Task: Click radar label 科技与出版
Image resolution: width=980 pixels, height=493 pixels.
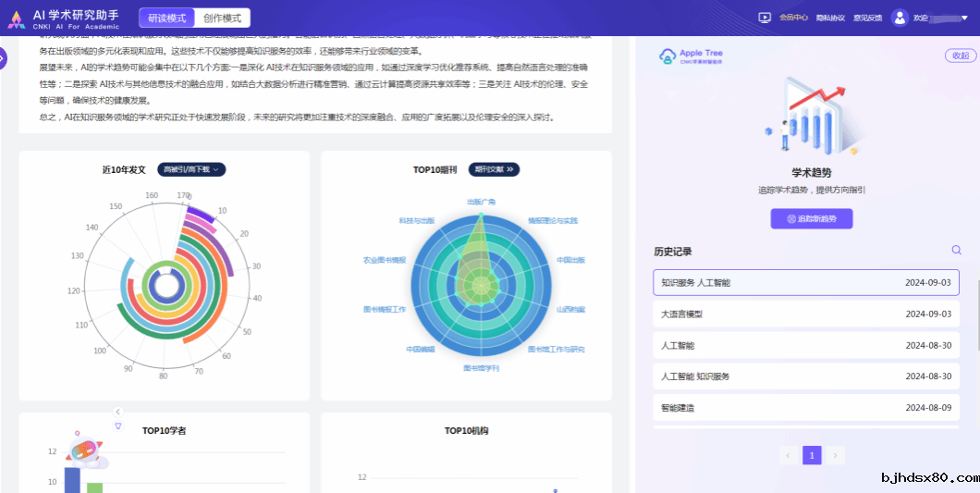Action: point(416,221)
